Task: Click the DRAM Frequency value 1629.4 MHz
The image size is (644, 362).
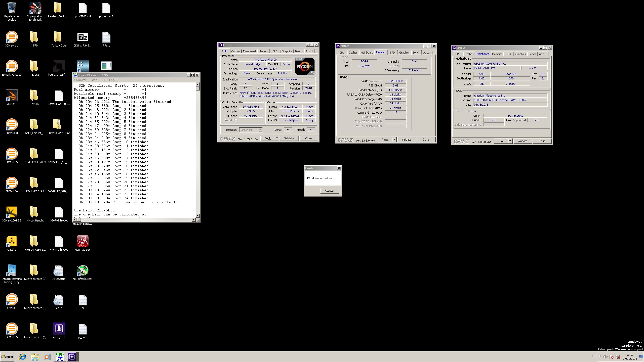Action: pos(395,81)
